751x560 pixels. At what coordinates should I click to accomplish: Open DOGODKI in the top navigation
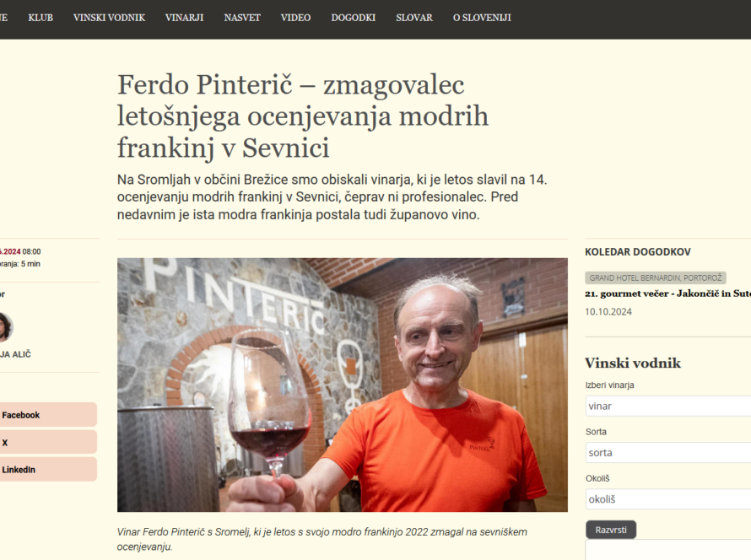354,18
